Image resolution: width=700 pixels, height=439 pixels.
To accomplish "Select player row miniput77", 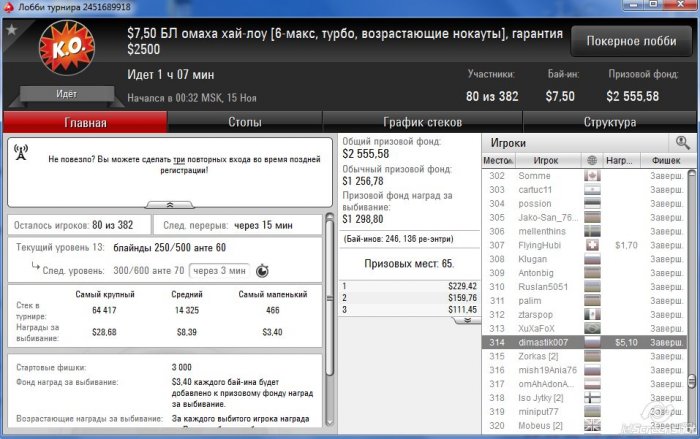I will coord(583,411).
